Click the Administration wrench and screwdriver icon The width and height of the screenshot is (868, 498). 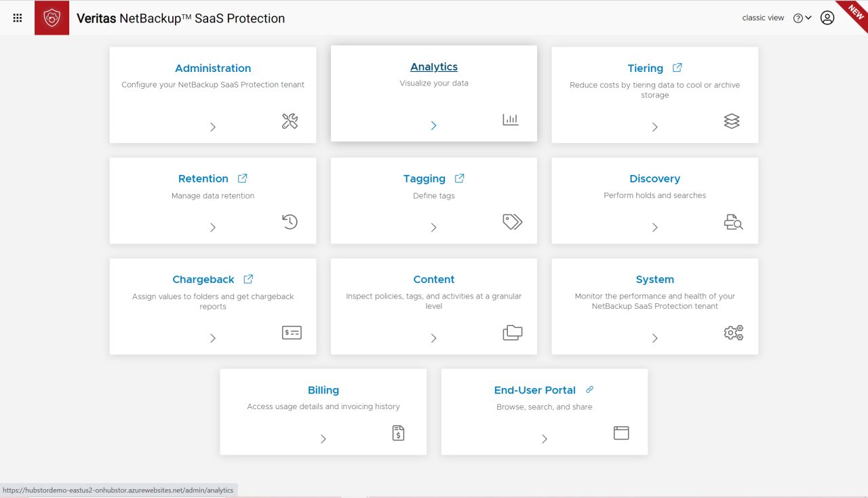[x=290, y=121]
